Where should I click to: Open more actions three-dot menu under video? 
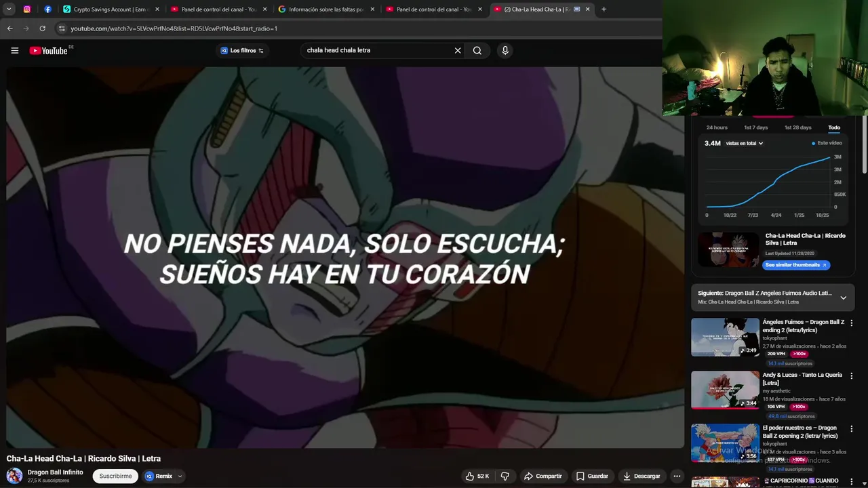pos(677,476)
